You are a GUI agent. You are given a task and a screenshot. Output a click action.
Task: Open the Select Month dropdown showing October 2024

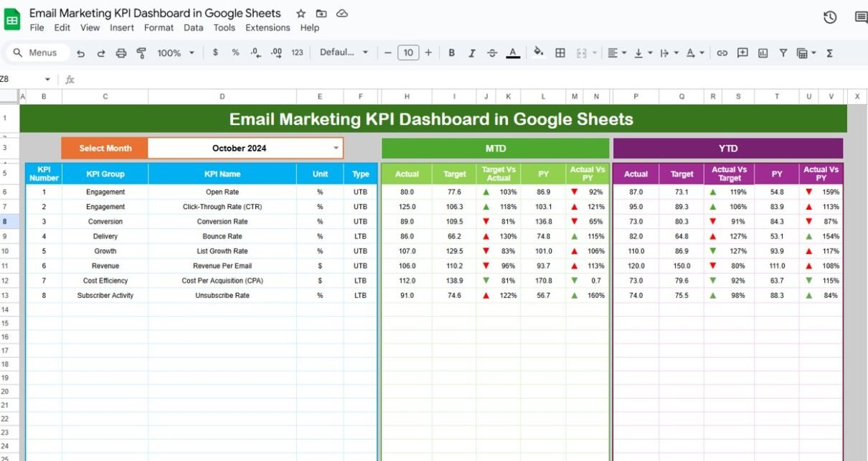pos(336,149)
